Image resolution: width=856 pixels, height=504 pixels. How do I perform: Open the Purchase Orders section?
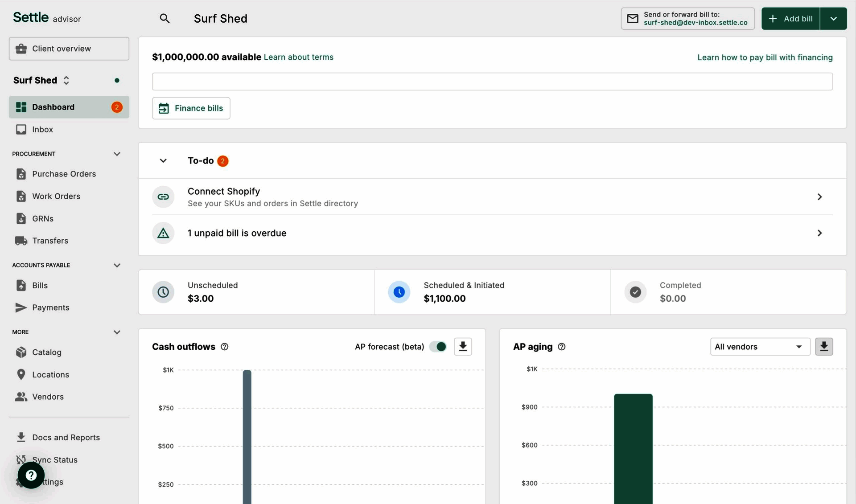(64, 174)
